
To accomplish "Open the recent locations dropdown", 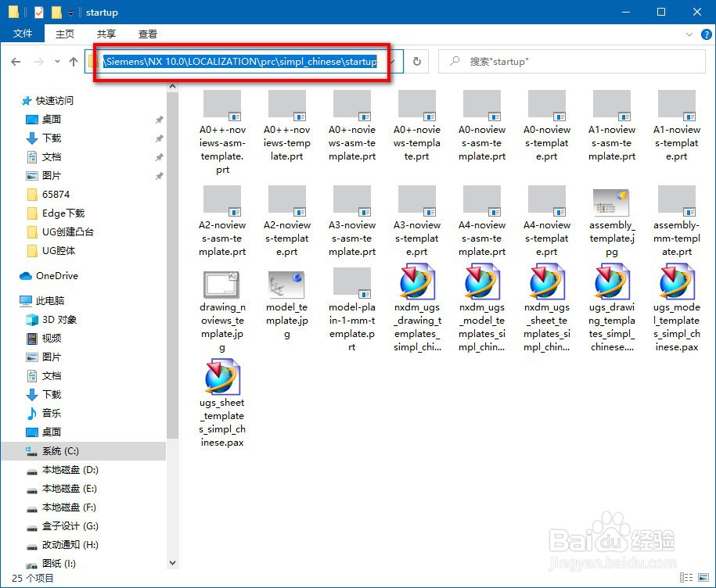I will (x=57, y=62).
